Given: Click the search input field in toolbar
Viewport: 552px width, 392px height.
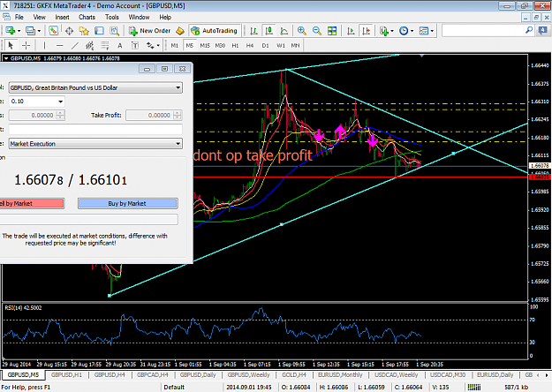Looking at the screenshot, I should coord(483,31).
